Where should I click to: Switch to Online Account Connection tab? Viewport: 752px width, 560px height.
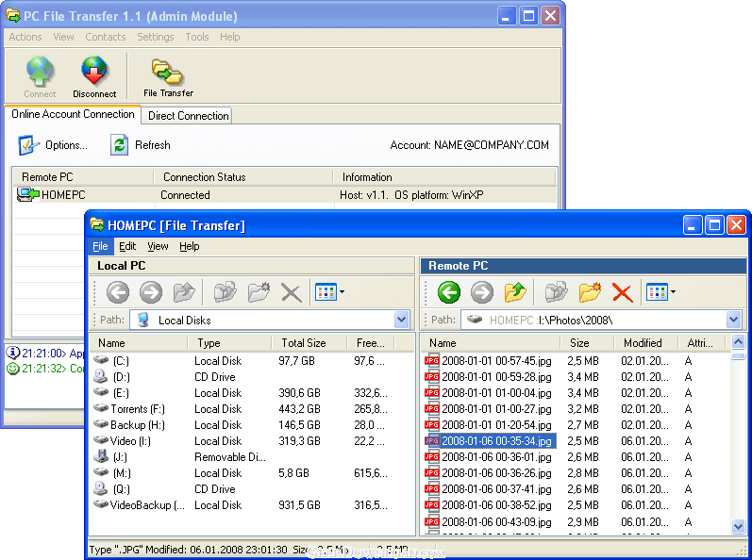73,114
